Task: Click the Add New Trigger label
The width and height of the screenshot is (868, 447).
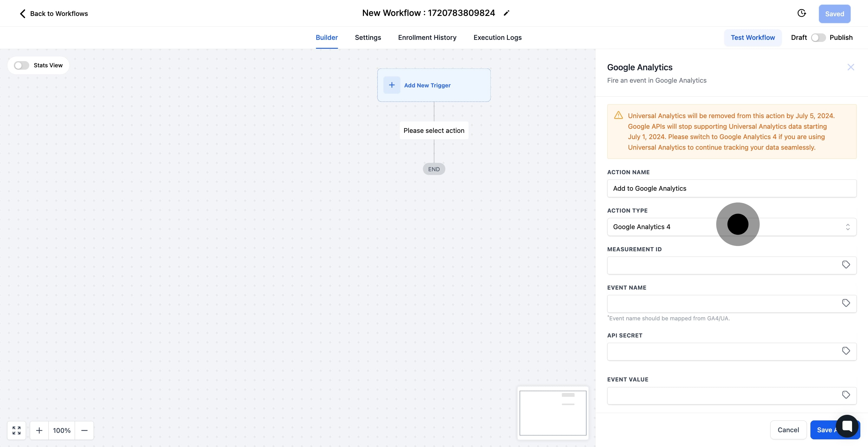Action: (x=427, y=85)
